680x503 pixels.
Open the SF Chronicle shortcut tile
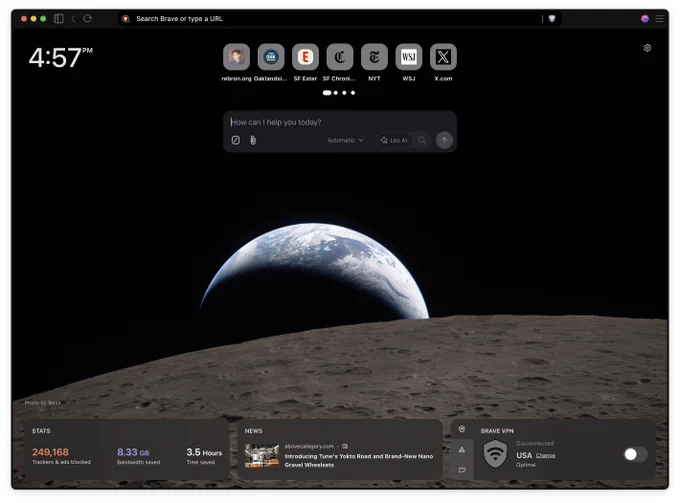coord(340,57)
